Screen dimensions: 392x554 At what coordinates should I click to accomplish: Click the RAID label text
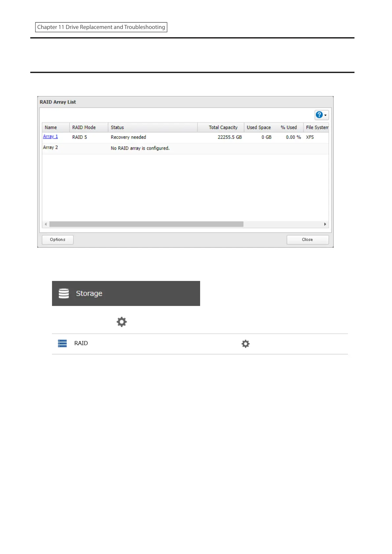pyautogui.click(x=81, y=343)
